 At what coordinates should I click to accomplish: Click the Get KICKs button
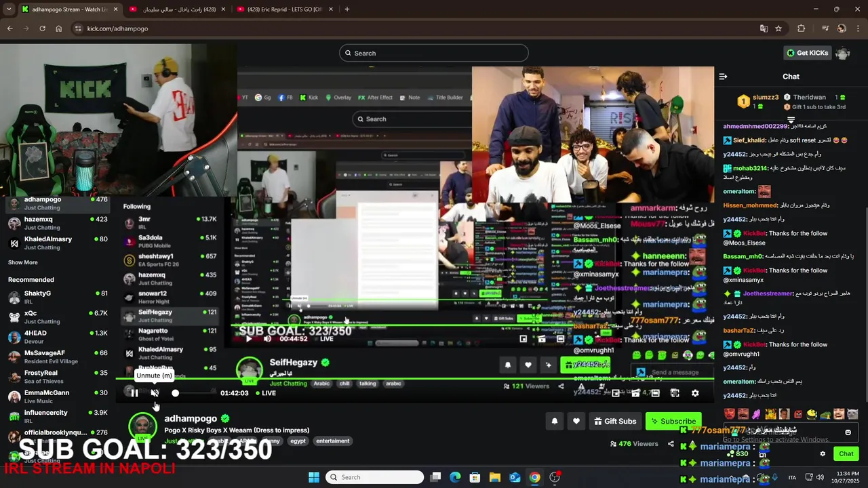click(x=808, y=53)
